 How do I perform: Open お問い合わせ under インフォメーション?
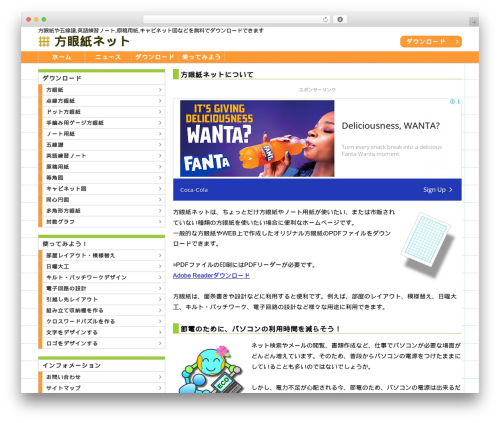coord(102,377)
